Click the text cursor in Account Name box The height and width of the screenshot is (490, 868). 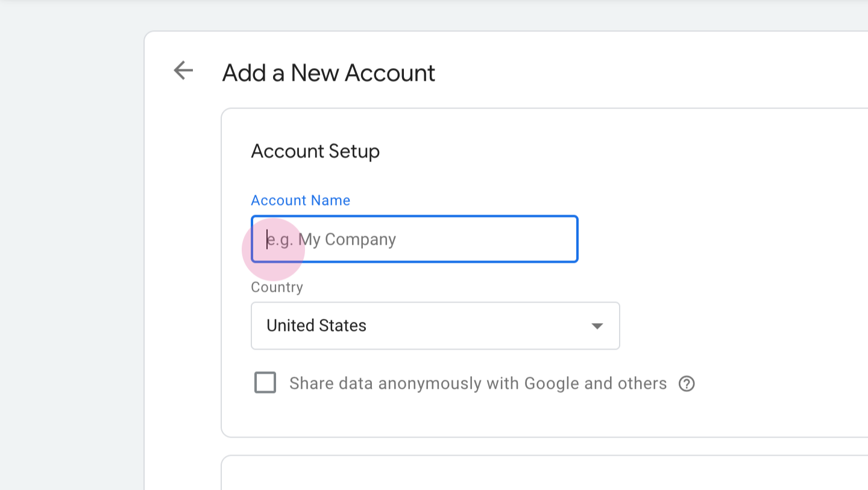point(267,239)
